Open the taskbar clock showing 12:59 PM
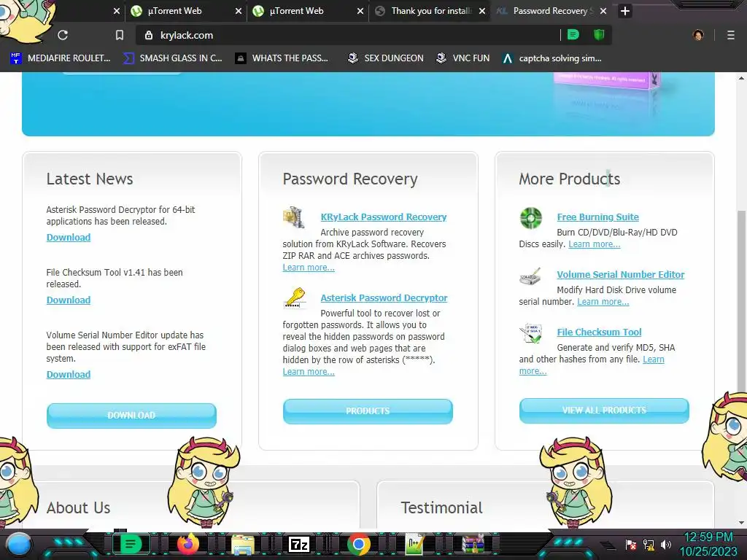747x560 pixels. tap(708, 544)
